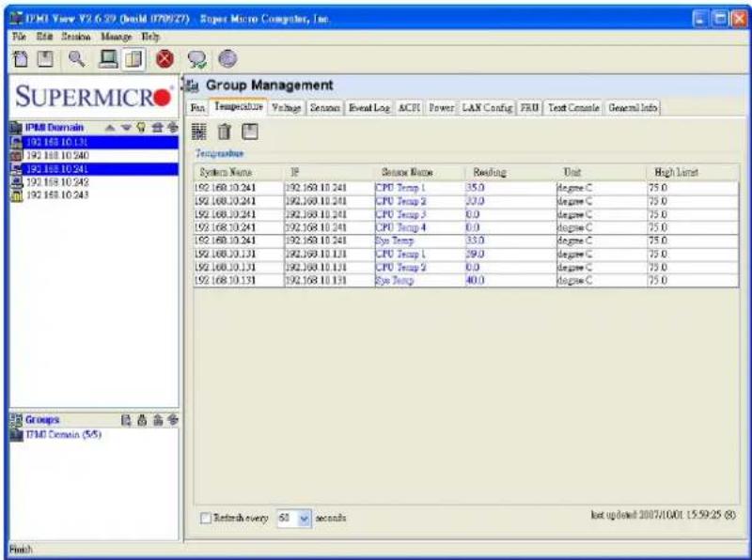Select the IPMI Domain (5/5) group
The image size is (752, 560).
(x=63, y=435)
